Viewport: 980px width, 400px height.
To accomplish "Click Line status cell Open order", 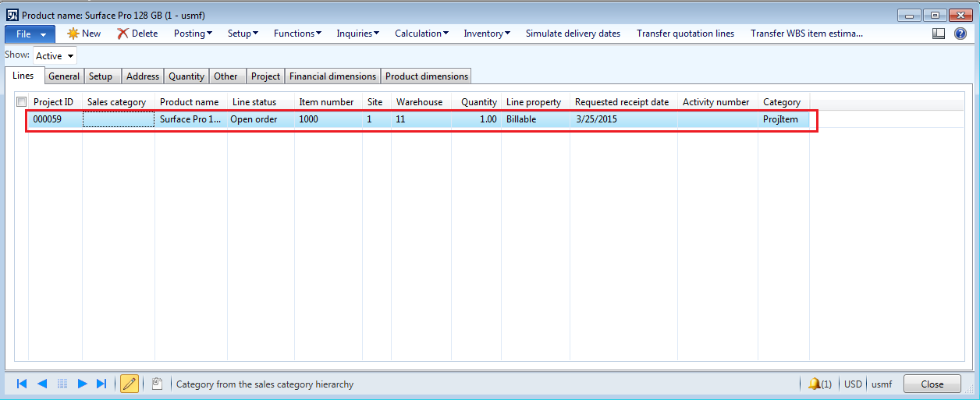I will 261,119.
